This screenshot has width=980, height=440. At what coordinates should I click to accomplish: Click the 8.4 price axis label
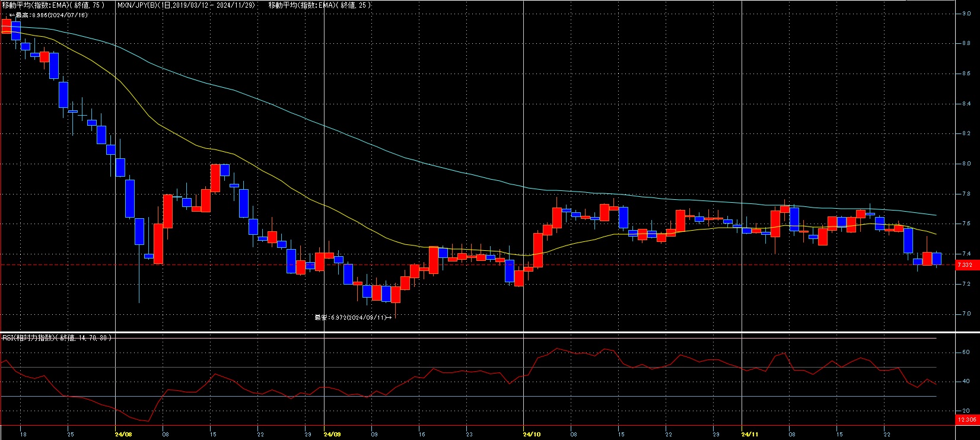[x=967, y=104]
